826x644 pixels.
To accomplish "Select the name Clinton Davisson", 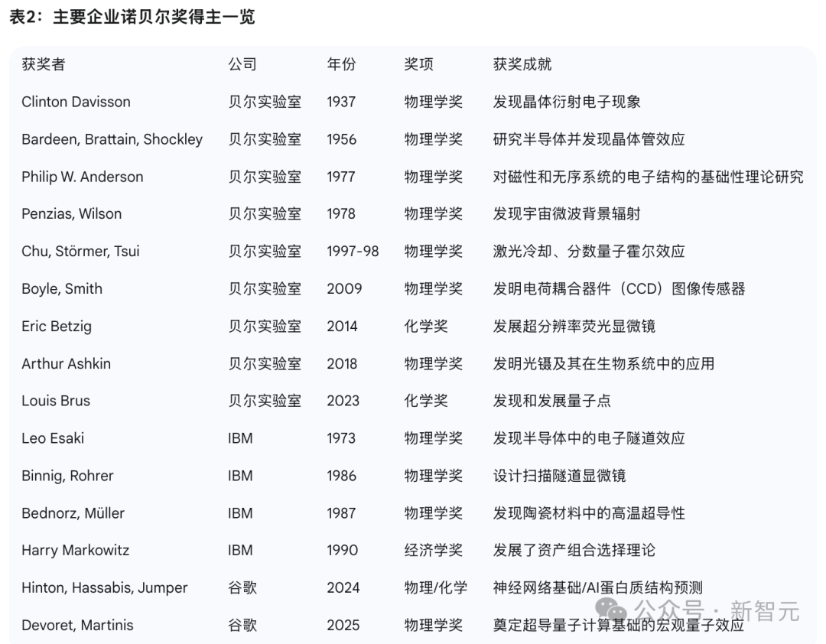I will (76, 102).
